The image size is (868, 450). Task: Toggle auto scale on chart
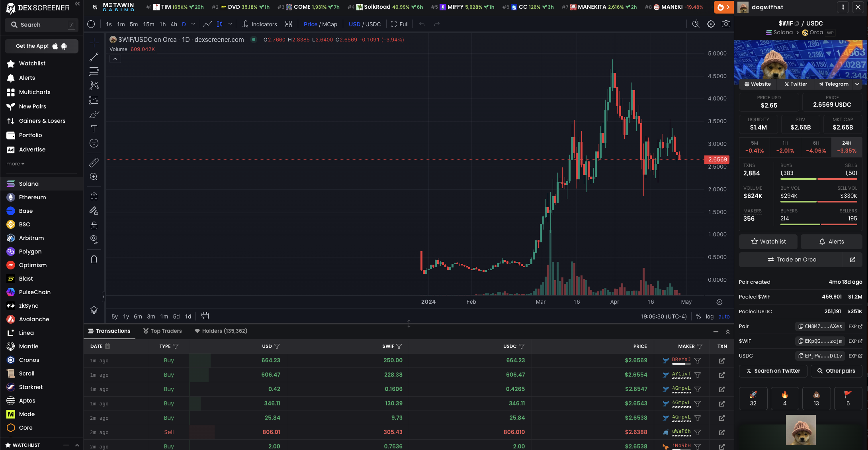point(724,316)
